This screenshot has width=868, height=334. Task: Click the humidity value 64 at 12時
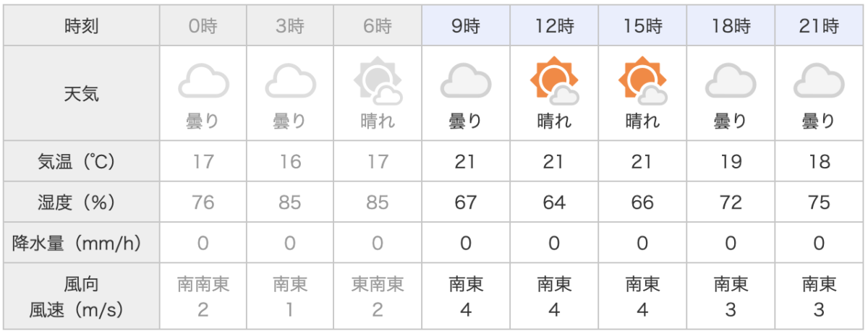click(x=553, y=202)
